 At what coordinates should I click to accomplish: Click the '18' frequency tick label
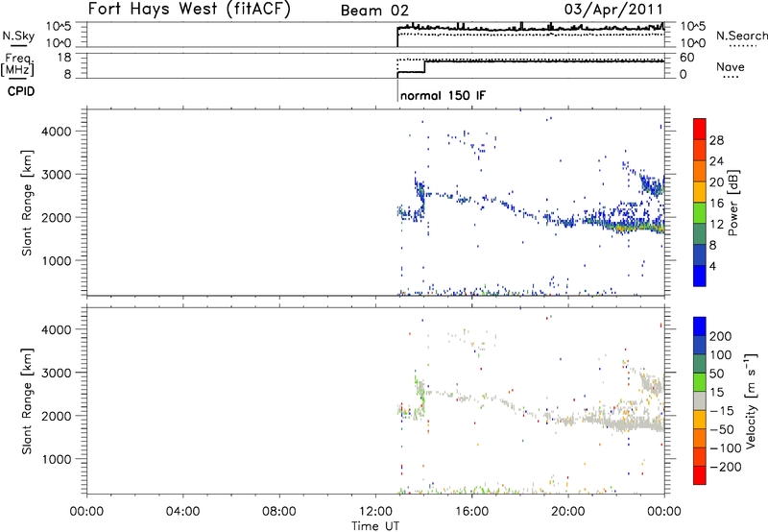(x=64, y=58)
